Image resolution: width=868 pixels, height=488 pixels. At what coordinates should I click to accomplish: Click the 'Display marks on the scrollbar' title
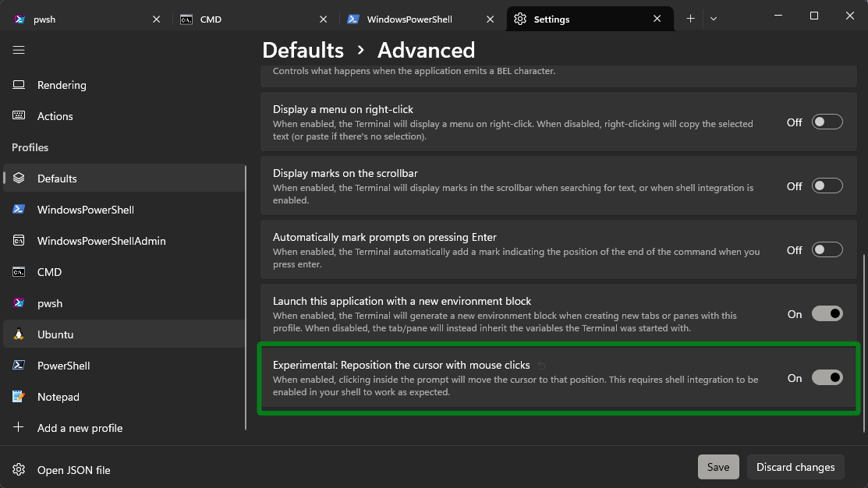click(x=345, y=173)
